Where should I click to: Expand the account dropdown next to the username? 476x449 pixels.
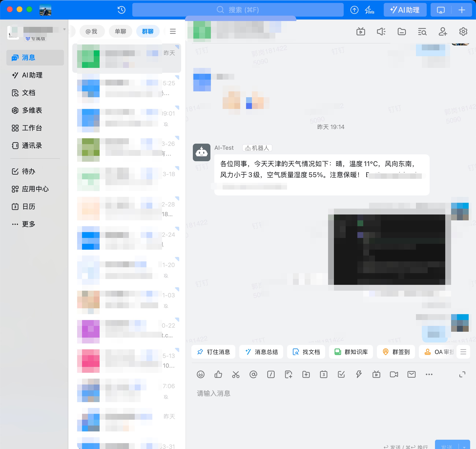click(64, 29)
